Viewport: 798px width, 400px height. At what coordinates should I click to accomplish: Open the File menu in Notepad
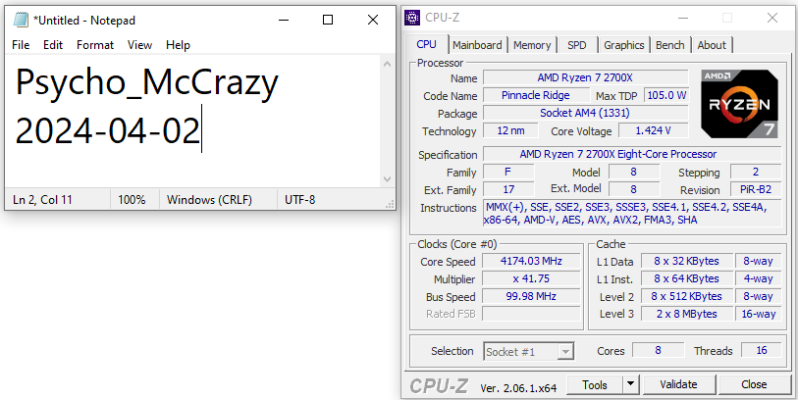click(x=21, y=45)
